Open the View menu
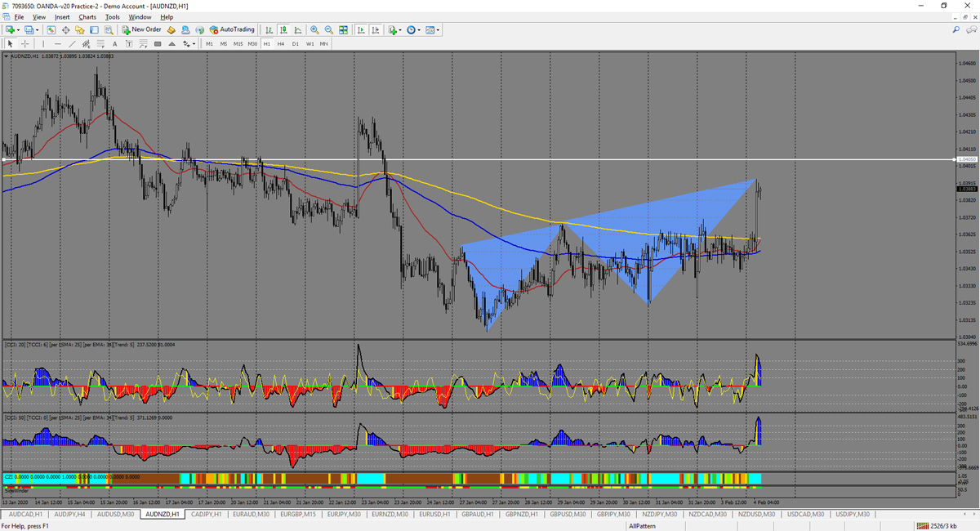 click(39, 16)
